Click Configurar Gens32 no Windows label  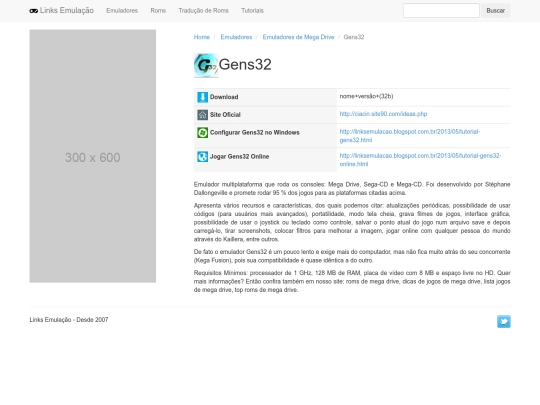pyautogui.click(x=255, y=133)
